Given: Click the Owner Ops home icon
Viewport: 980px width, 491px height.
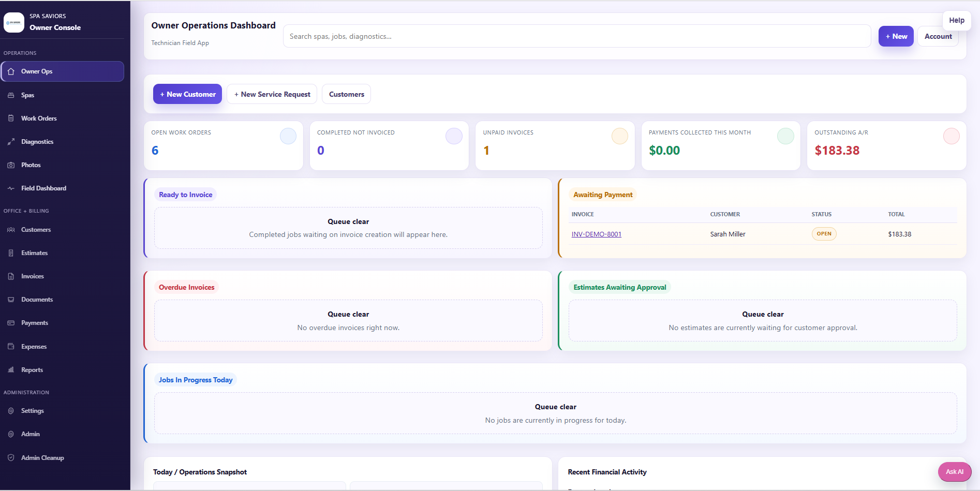Looking at the screenshot, I should coord(11,71).
